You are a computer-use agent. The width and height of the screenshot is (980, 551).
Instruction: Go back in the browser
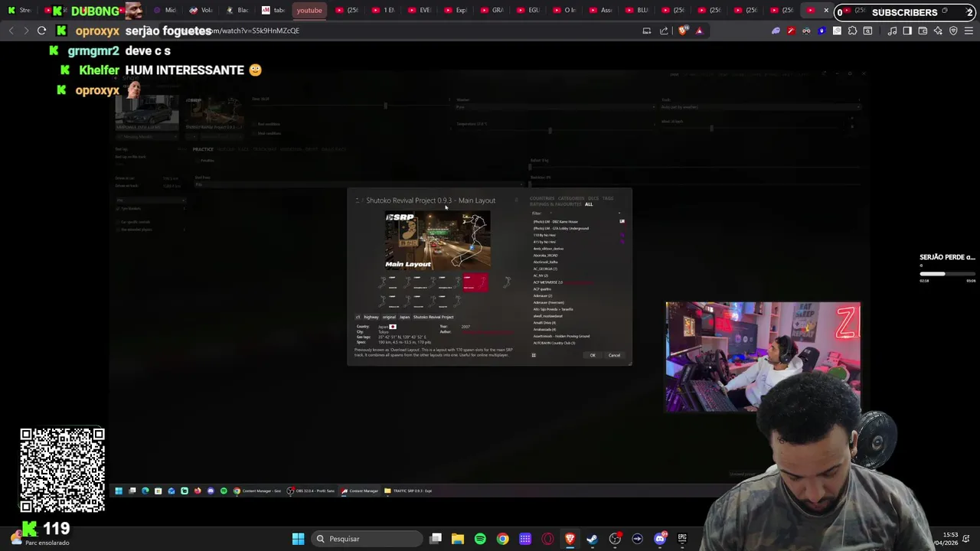[x=11, y=31]
